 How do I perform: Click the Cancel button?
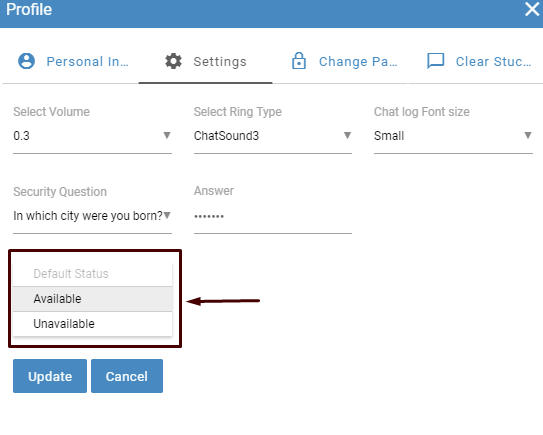[127, 376]
